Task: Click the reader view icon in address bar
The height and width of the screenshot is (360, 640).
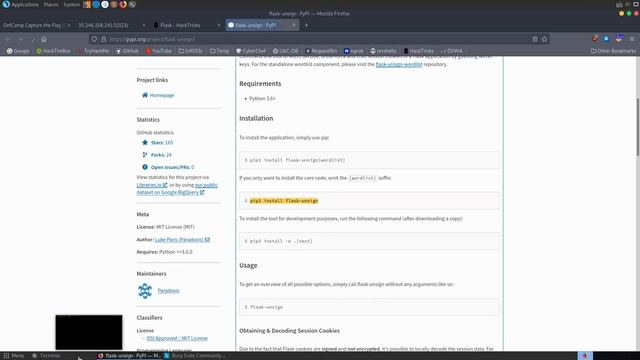Action: [x=535, y=39]
